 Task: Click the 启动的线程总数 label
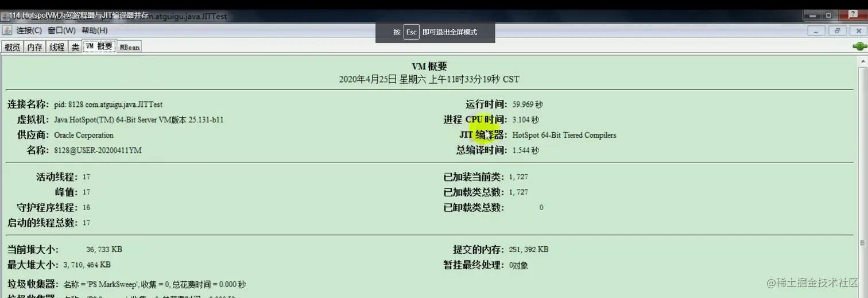coord(42,223)
